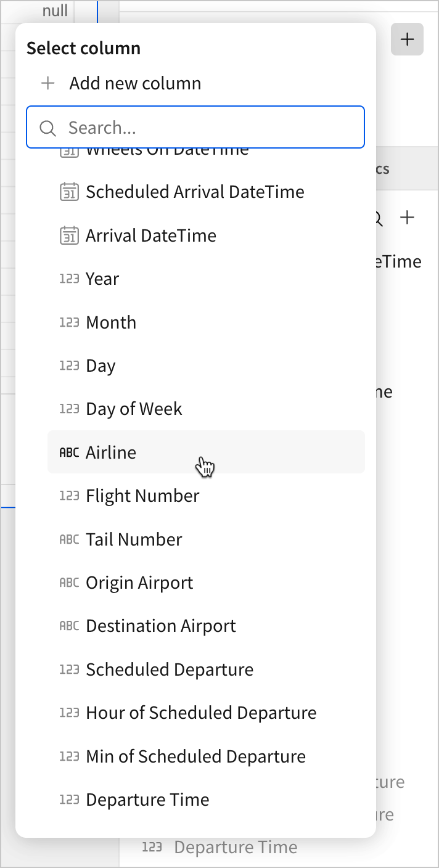The image size is (439, 868).
Task: Pick Min of Scheduled Departure
Action: coord(195,756)
